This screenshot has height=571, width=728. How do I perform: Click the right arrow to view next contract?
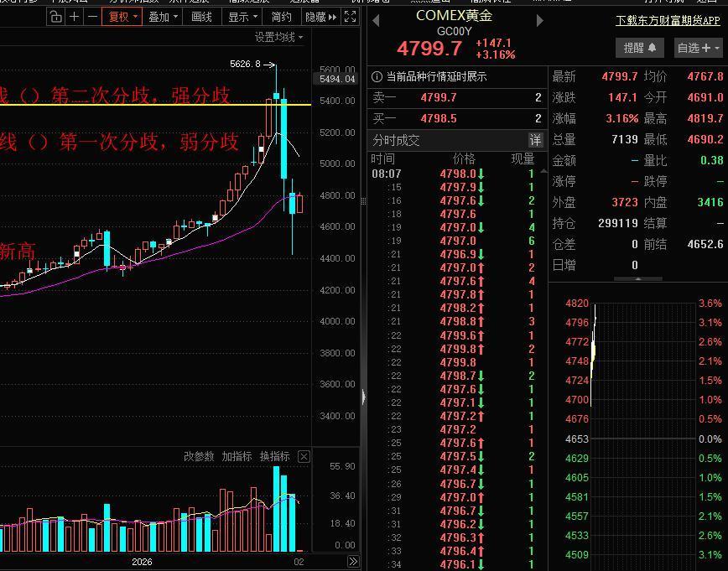point(540,20)
